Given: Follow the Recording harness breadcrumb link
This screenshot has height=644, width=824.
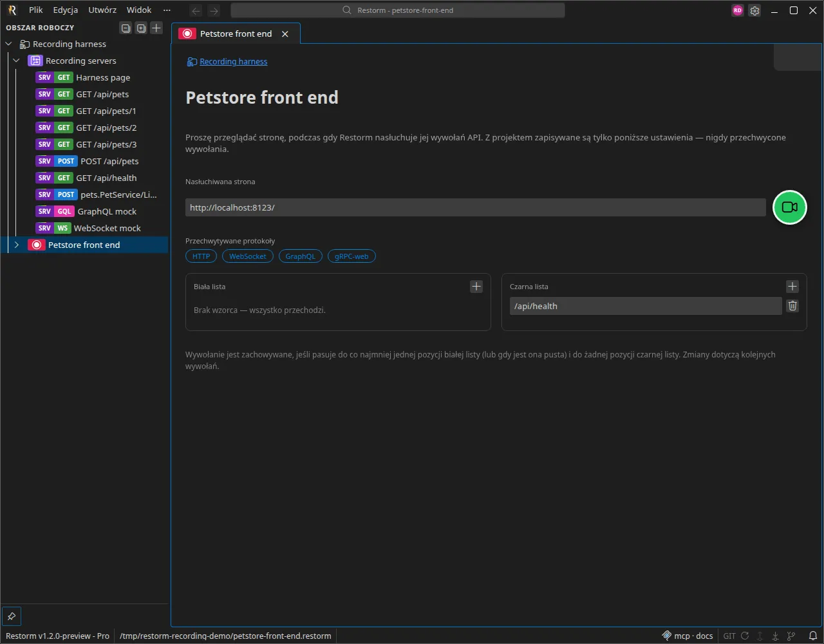Looking at the screenshot, I should point(234,62).
